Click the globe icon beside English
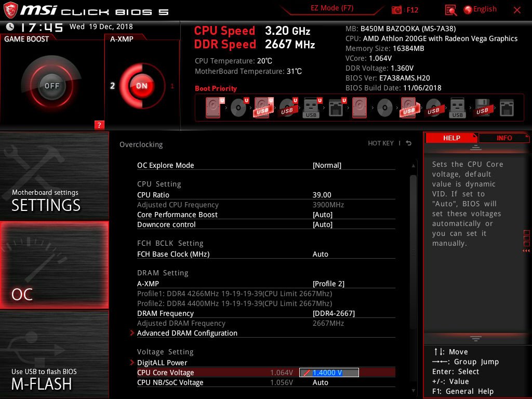532x399 pixels. pyautogui.click(x=468, y=10)
